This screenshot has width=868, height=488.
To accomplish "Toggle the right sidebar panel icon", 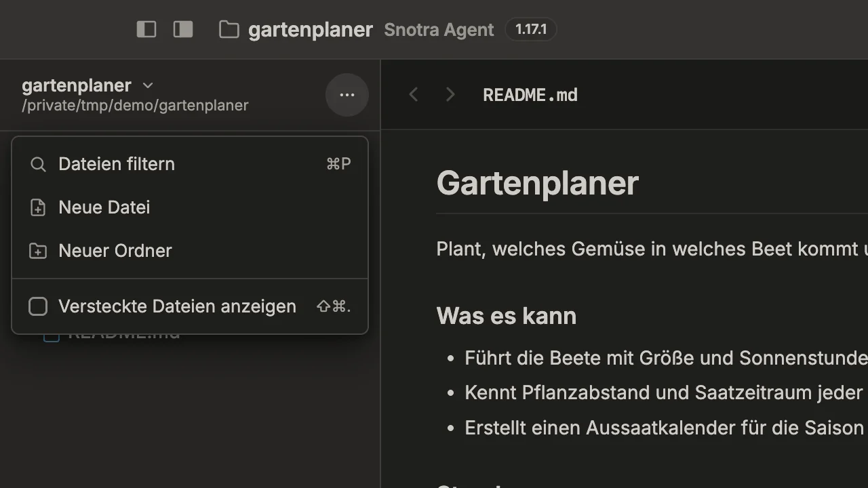I will click(x=183, y=29).
